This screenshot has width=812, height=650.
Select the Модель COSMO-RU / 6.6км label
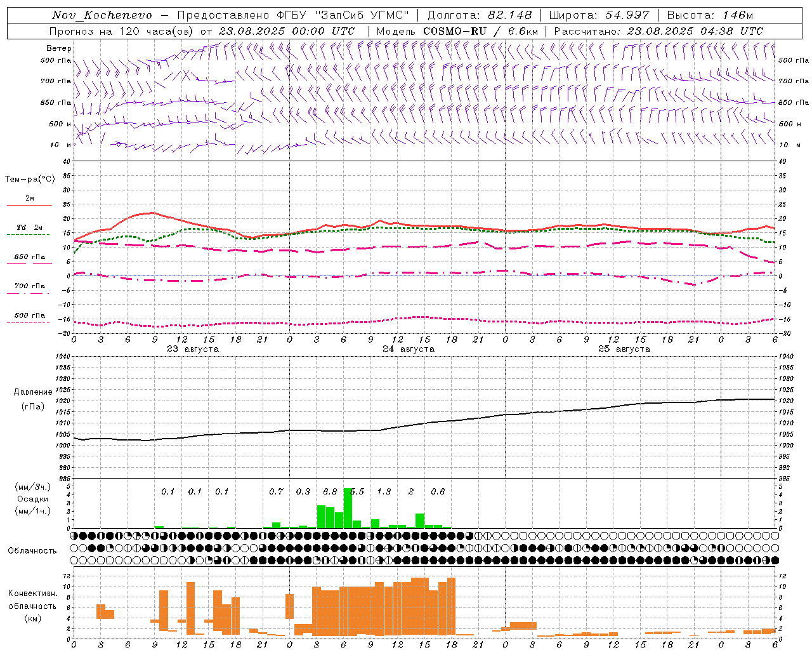click(457, 31)
